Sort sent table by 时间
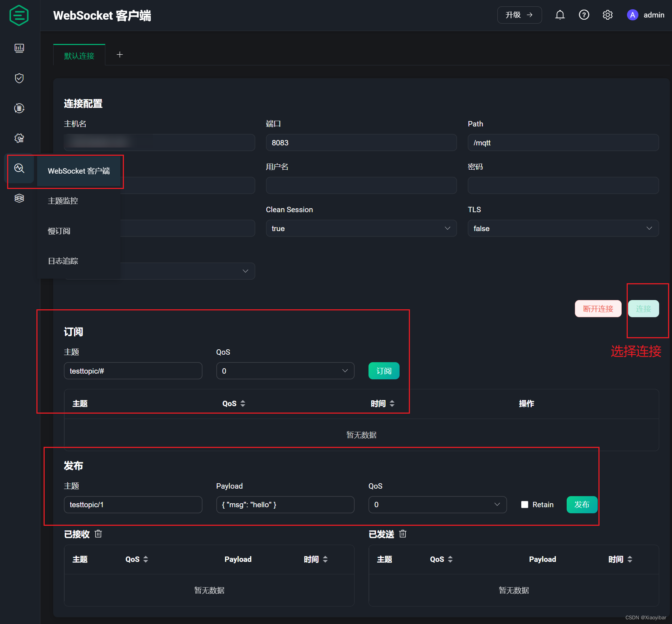Image resolution: width=672 pixels, height=624 pixels. tap(630, 559)
